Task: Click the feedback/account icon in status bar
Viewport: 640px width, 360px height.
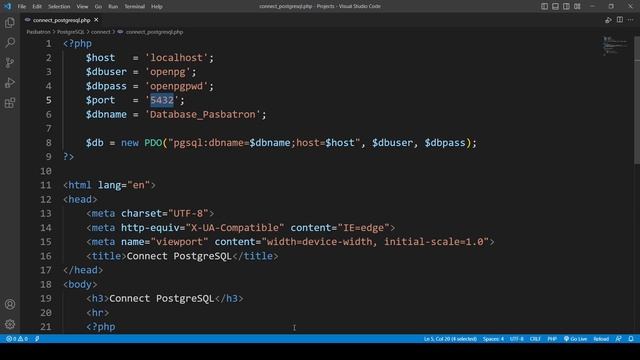Action: point(619,339)
